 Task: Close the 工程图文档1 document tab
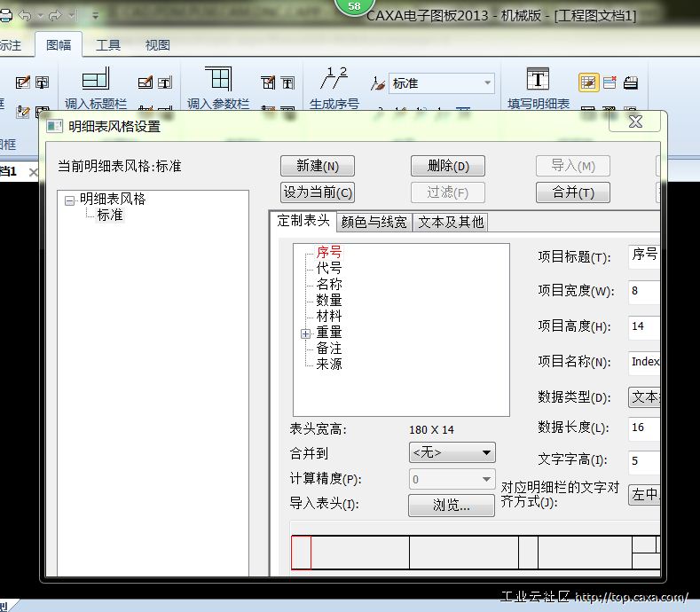(x=33, y=172)
